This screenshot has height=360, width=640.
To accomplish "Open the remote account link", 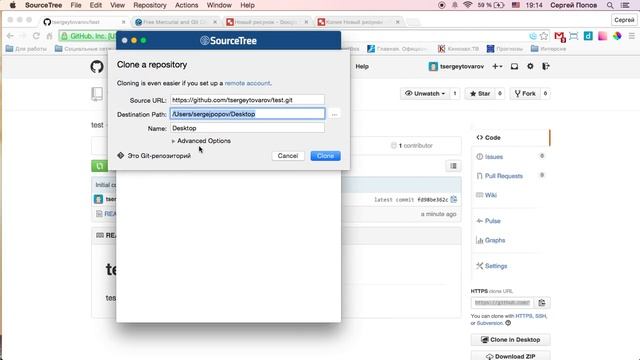I will [247, 83].
